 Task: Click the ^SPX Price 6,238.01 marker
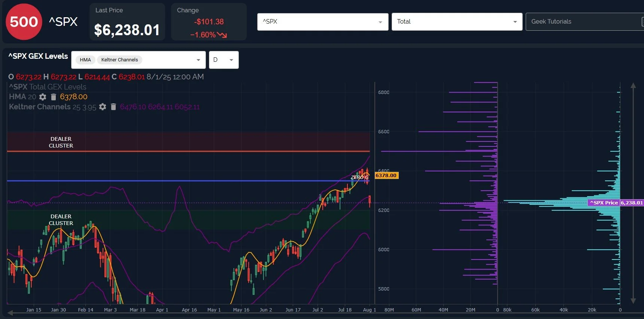click(616, 203)
